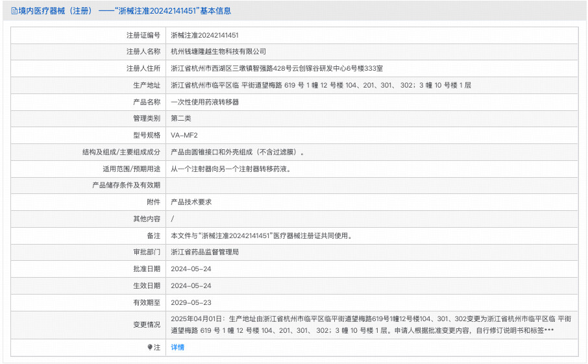This screenshot has width=588, height=364.
Task: Select the 第二类 management category value
Action: pyautogui.click(x=181, y=119)
